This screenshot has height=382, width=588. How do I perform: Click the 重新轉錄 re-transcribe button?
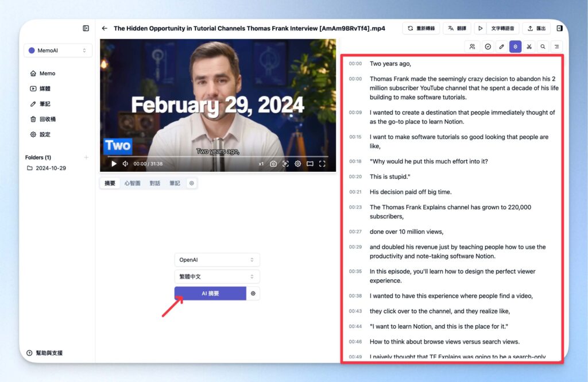[421, 28]
